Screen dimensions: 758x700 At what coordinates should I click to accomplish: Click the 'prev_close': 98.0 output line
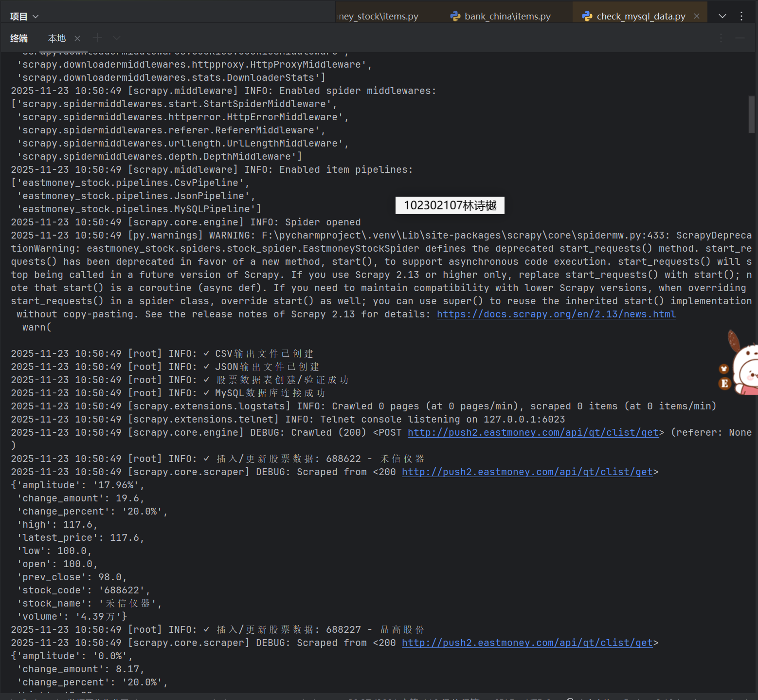[x=72, y=577]
